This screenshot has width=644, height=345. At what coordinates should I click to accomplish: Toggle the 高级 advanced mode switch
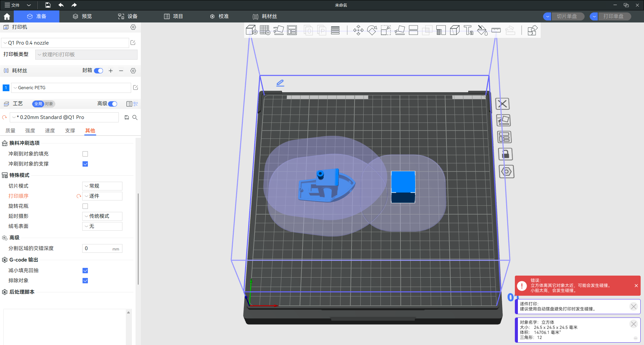(x=113, y=104)
